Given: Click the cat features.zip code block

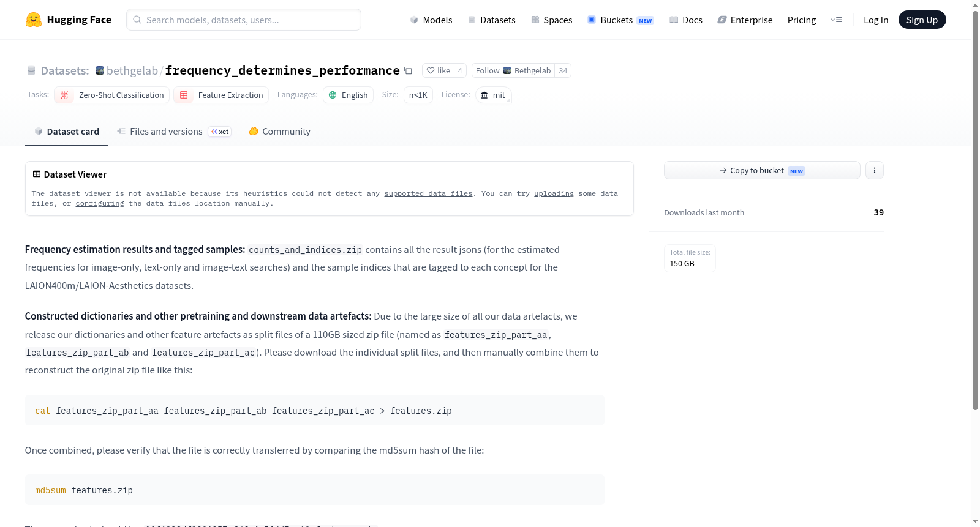Looking at the screenshot, I should [x=315, y=410].
